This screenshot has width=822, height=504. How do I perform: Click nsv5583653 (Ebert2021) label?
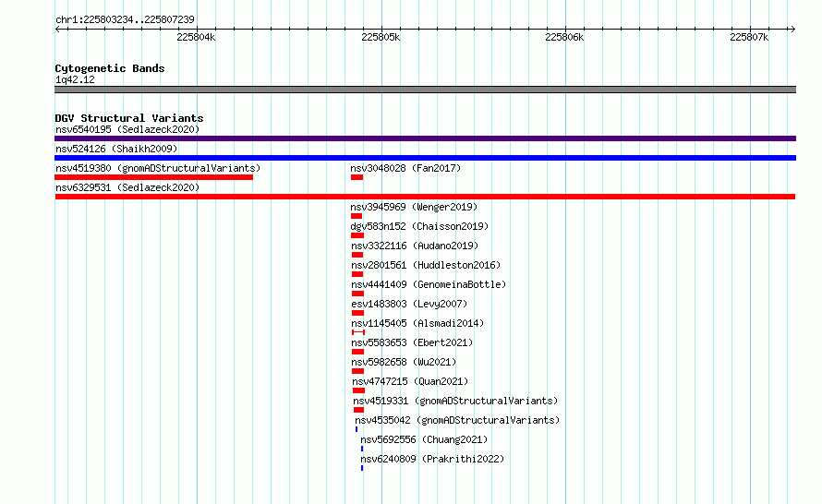pos(412,342)
